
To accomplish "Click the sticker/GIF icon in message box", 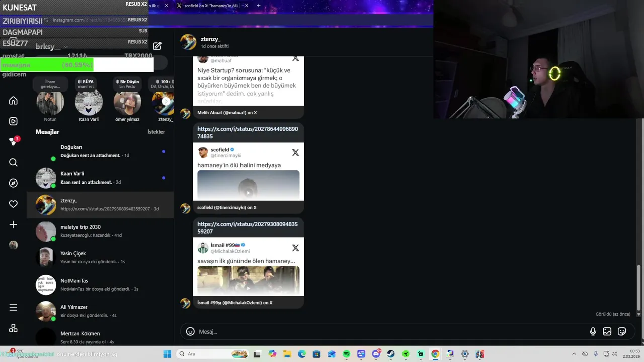I will pyautogui.click(x=622, y=331).
